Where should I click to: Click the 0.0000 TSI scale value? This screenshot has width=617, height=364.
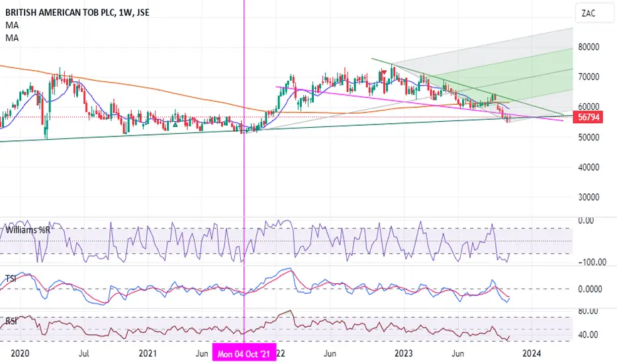coord(590,289)
